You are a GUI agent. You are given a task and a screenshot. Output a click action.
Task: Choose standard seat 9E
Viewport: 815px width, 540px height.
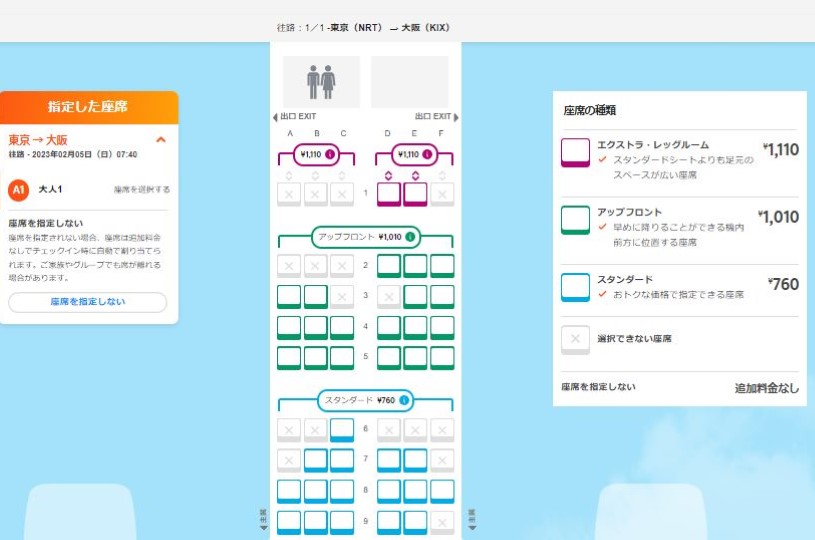pyautogui.click(x=415, y=523)
